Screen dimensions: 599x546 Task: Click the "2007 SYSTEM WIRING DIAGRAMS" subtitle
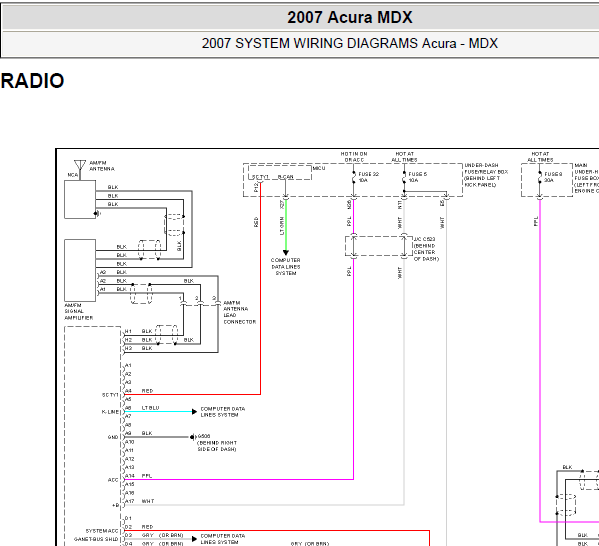click(310, 43)
